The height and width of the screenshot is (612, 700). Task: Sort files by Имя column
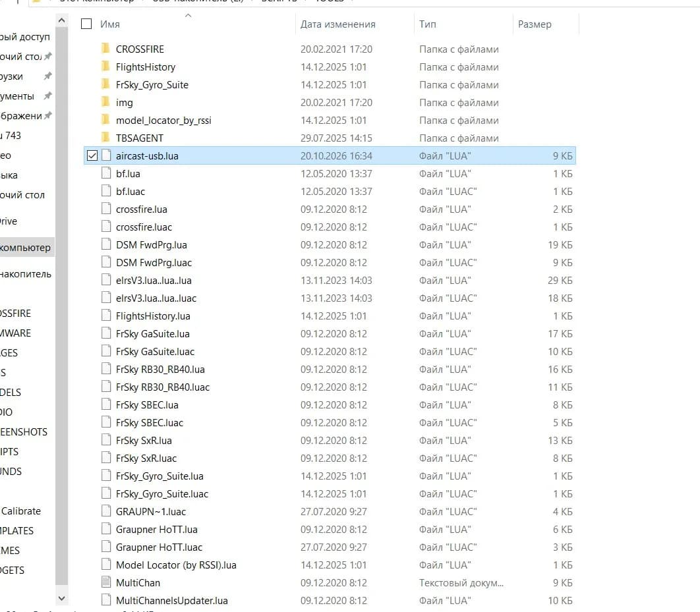[110, 24]
